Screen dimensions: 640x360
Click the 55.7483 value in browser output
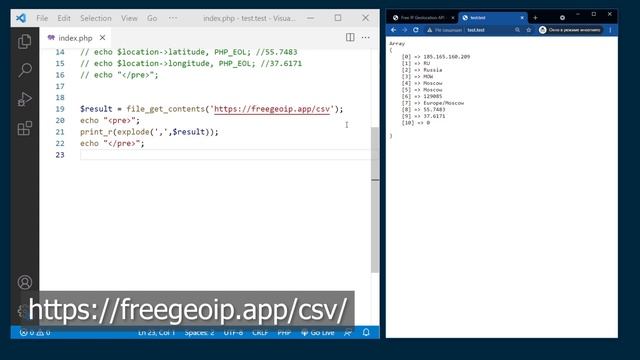point(434,109)
